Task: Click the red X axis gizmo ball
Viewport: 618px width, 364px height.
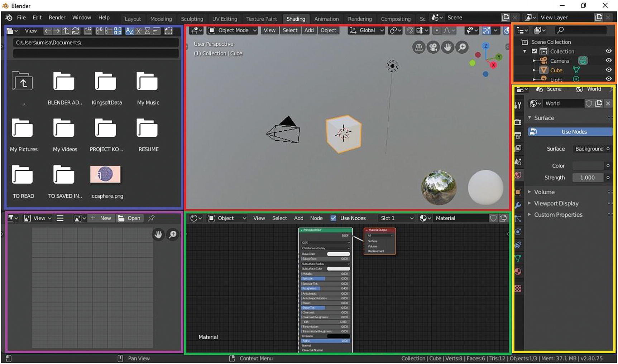Action: (493, 65)
